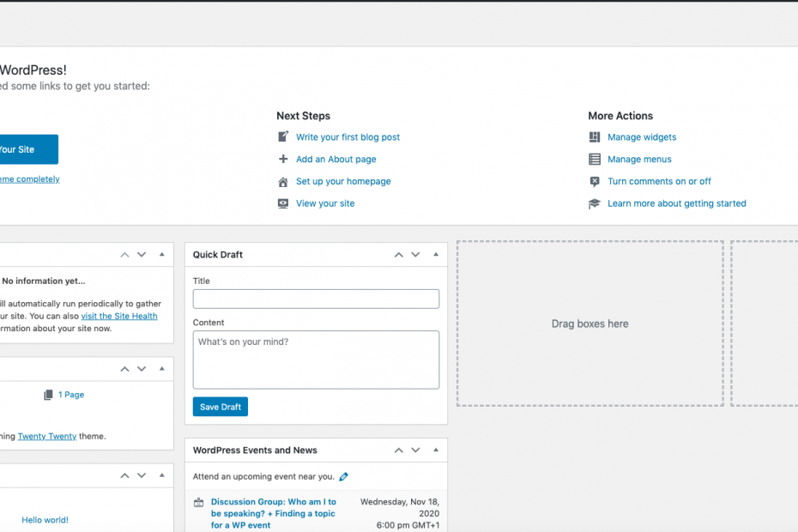Click the WordPress Events and News heading
The width and height of the screenshot is (798, 532).
coord(255,450)
